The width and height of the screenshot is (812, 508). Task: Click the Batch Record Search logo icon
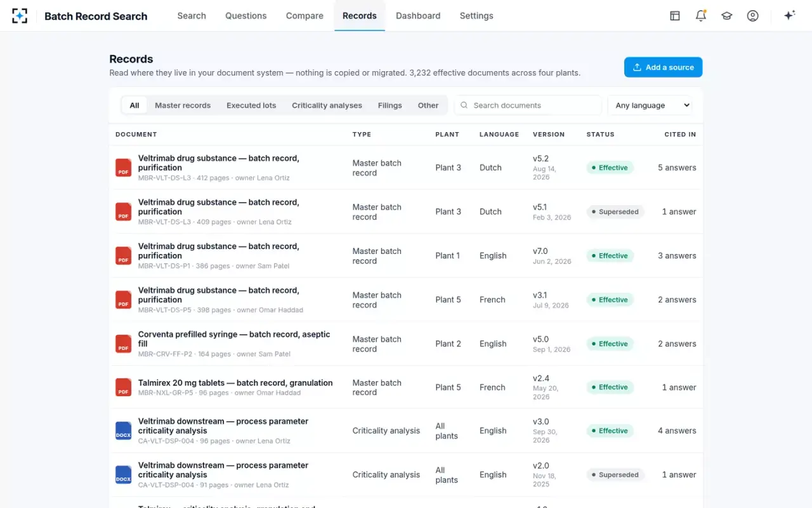point(20,16)
